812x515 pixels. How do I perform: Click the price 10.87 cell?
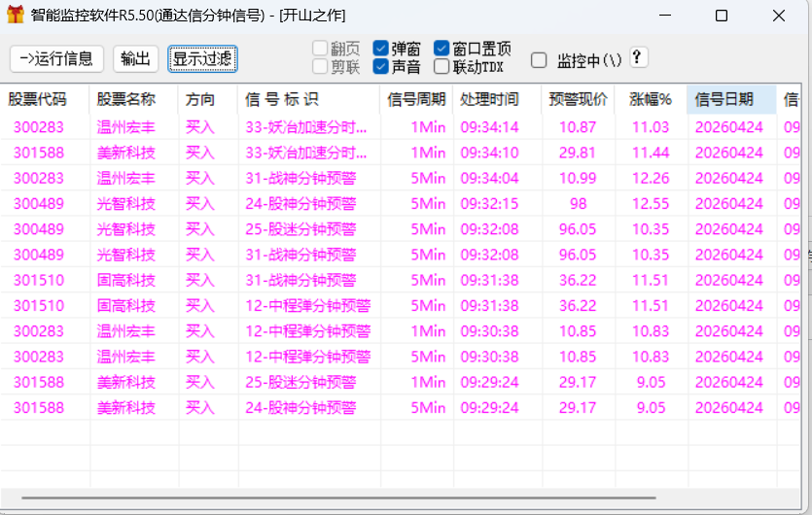click(578, 127)
